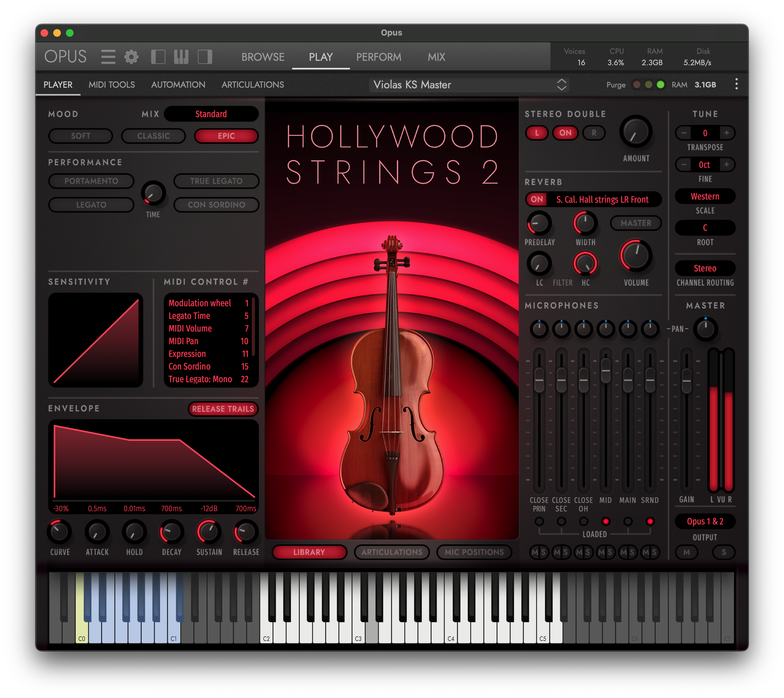
Task: Click the Reverb Volume knob
Action: (x=636, y=256)
